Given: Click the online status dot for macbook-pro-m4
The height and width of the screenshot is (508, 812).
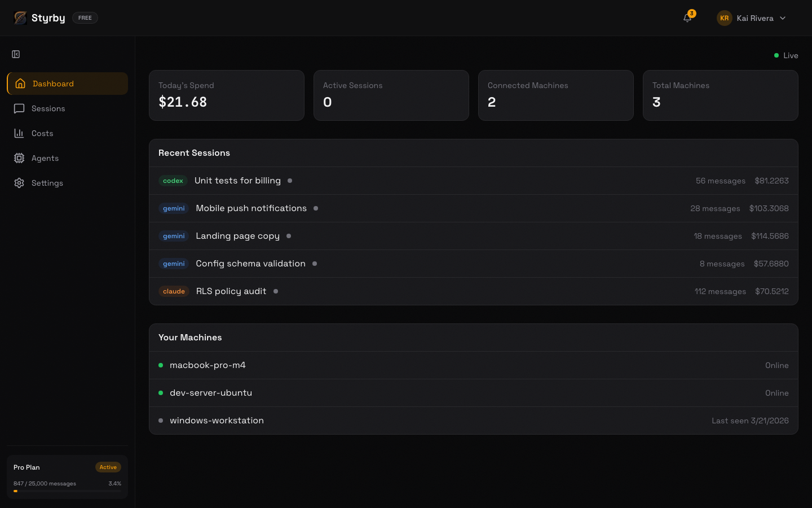Looking at the screenshot, I should pos(161,365).
